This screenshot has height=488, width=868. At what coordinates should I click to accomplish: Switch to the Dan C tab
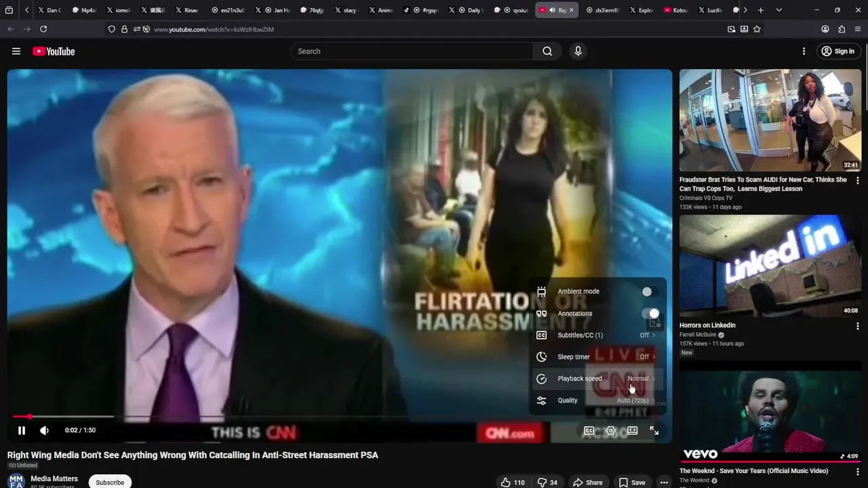tap(49, 10)
